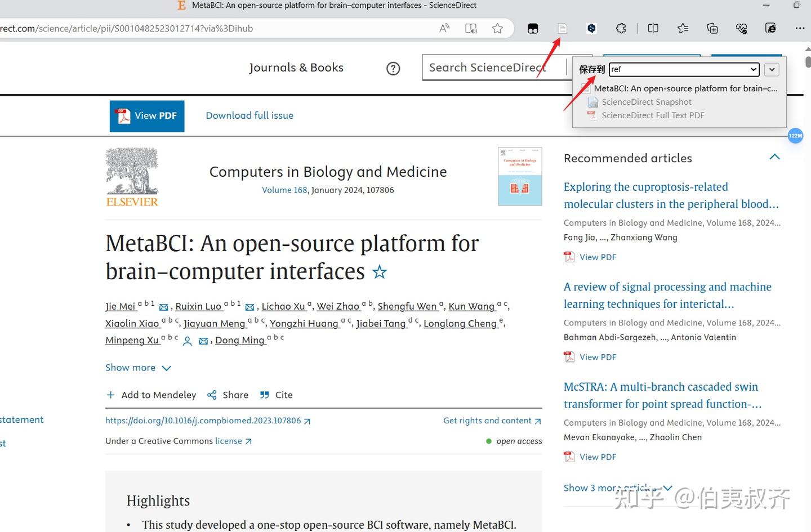Open the Volume 168 link
The height and width of the screenshot is (532, 811).
284,190
